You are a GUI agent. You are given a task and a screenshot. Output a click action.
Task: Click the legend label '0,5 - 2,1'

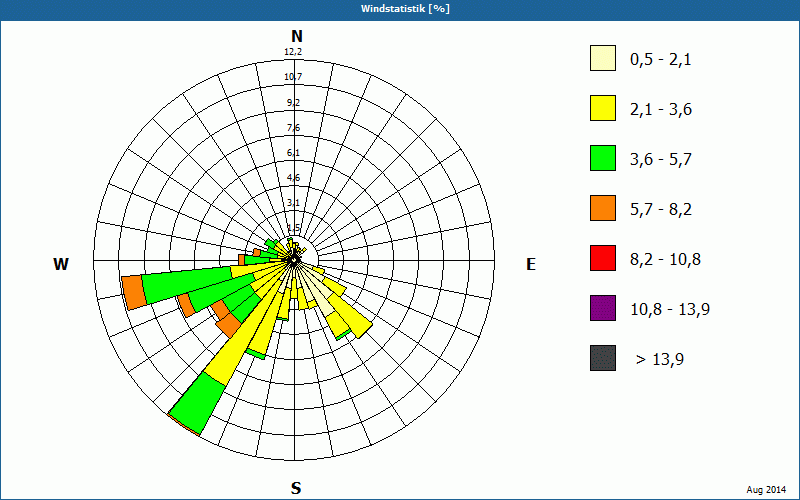pyautogui.click(x=661, y=60)
